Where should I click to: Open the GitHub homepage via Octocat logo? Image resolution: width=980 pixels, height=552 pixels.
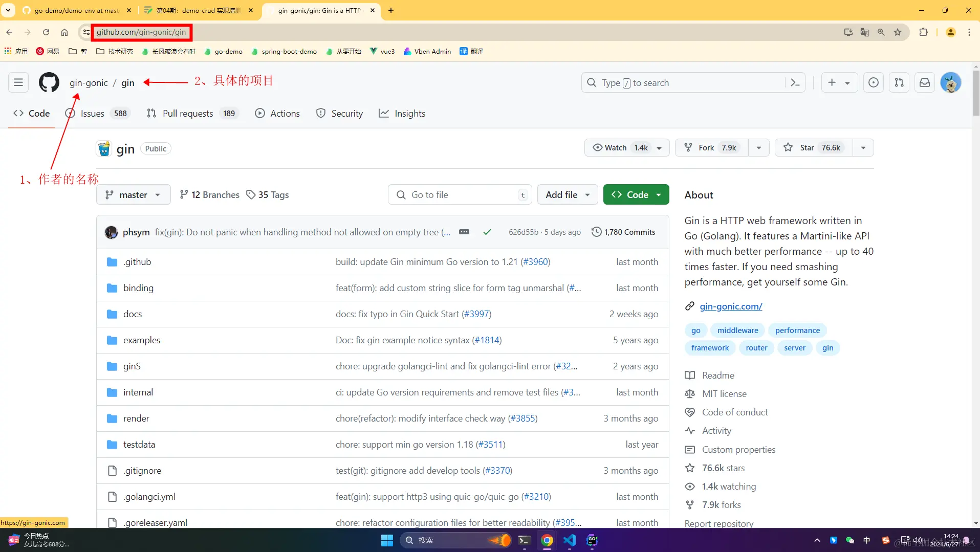point(49,82)
